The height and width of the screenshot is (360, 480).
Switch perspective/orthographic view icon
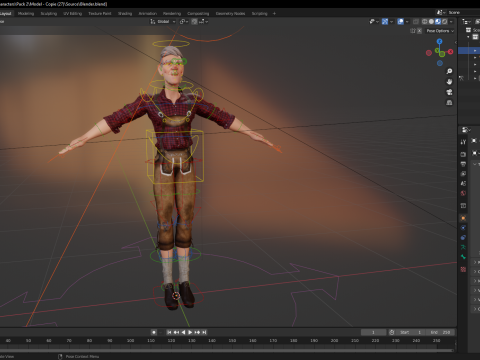(449, 102)
